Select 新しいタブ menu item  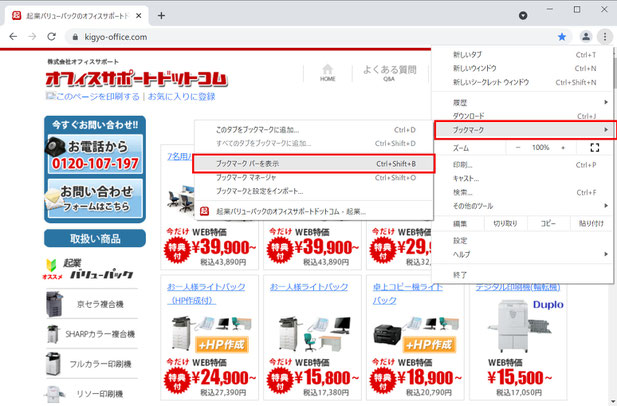click(x=522, y=55)
